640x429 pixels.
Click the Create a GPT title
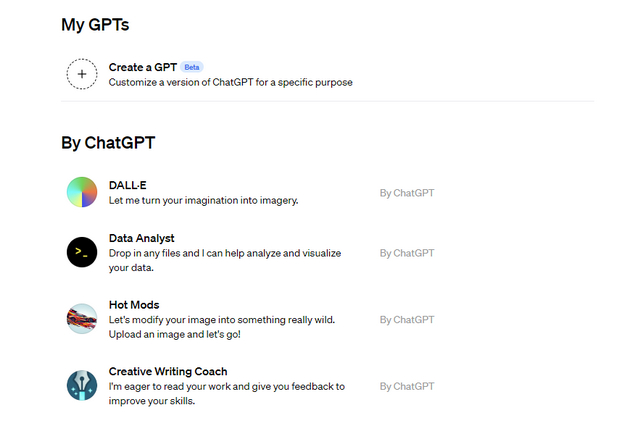coord(142,67)
